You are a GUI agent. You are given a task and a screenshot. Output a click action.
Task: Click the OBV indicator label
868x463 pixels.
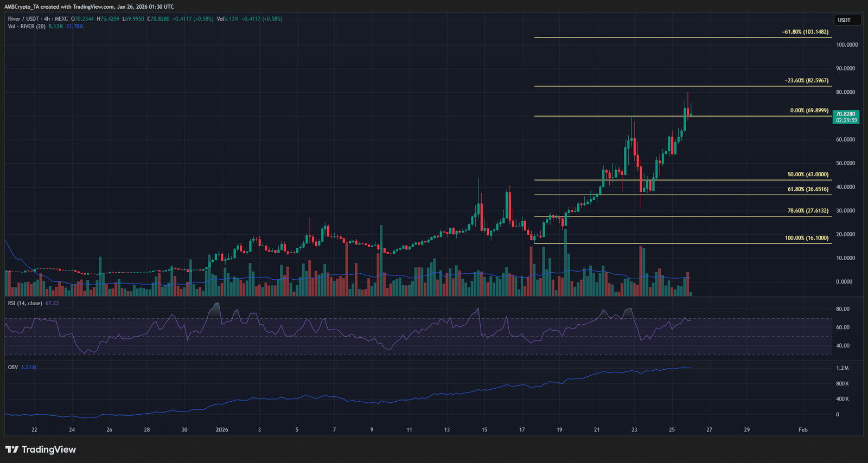click(x=13, y=367)
